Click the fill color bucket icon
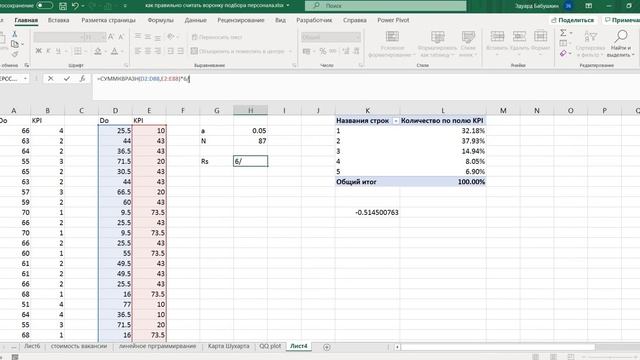This screenshot has width=640, height=360. tap(98, 51)
